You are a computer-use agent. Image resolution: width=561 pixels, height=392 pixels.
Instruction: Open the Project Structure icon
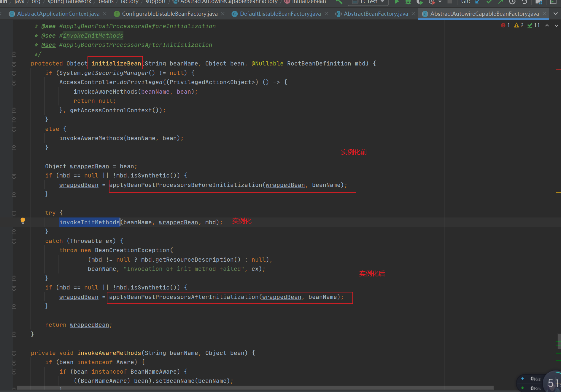(539, 2)
